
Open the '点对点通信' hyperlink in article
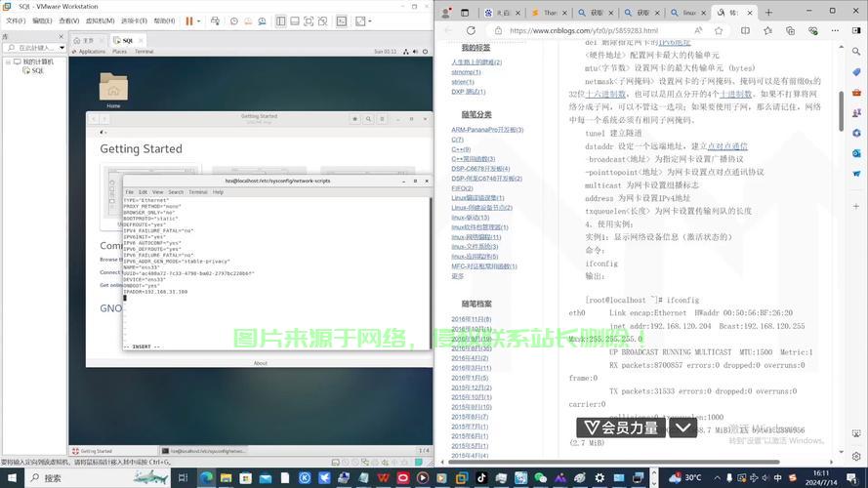[727, 146]
